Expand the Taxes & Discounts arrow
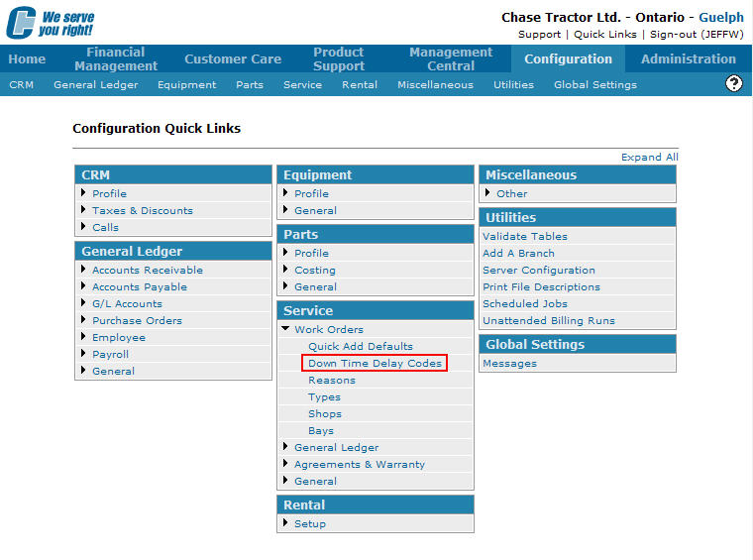 (83, 209)
